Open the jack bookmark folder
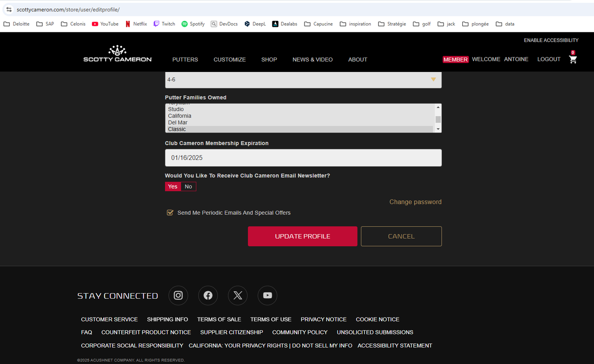This screenshot has height=364, width=594. pos(446,24)
